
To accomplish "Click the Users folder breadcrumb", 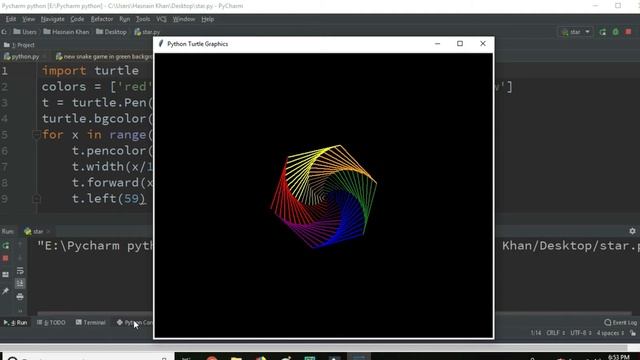I will (x=25, y=32).
